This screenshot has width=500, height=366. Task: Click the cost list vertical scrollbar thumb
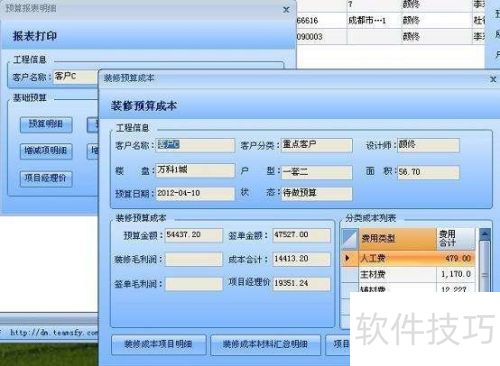tap(485, 267)
